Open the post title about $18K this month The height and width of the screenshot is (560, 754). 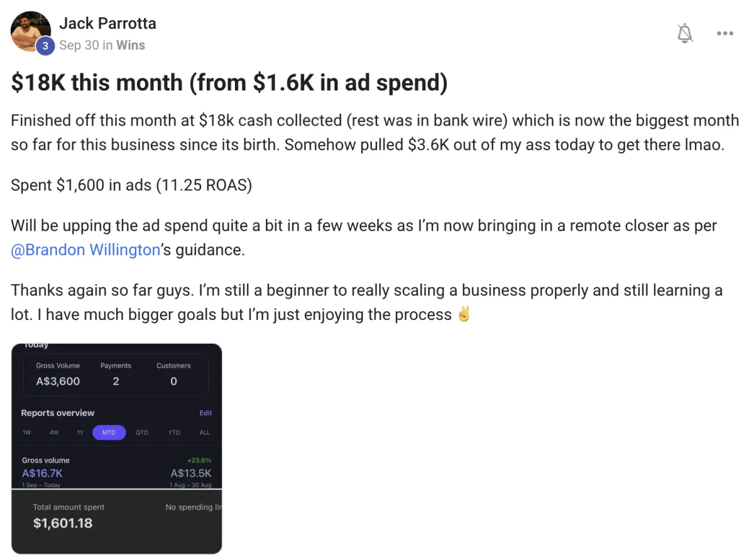[x=229, y=82]
